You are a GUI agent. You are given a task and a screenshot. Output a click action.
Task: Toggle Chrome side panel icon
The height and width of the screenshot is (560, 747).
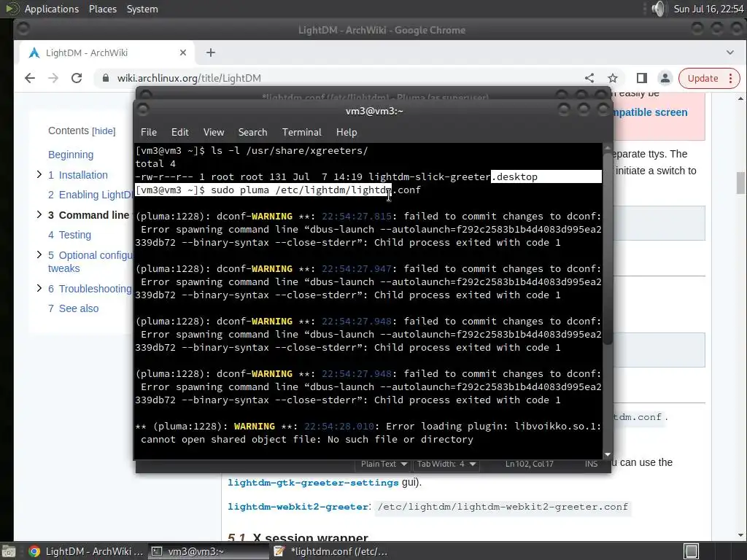coord(642,78)
